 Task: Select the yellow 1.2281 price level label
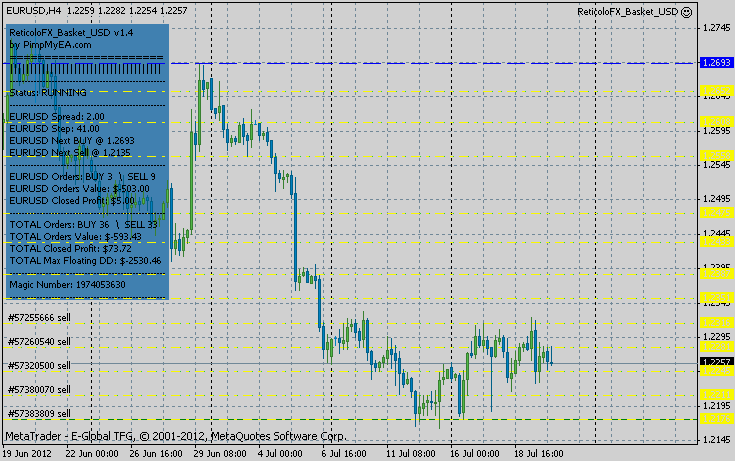click(x=716, y=347)
